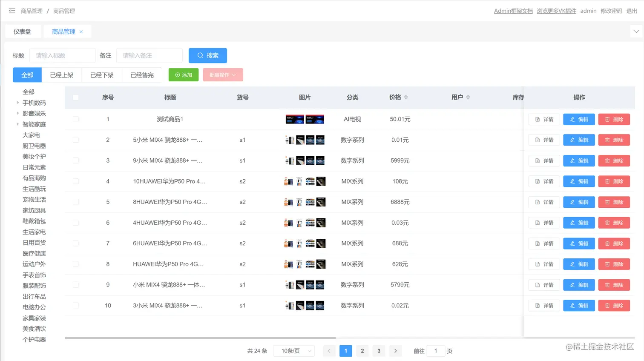
Task: Expand the 手机数码 tree node
Action: coord(17,103)
